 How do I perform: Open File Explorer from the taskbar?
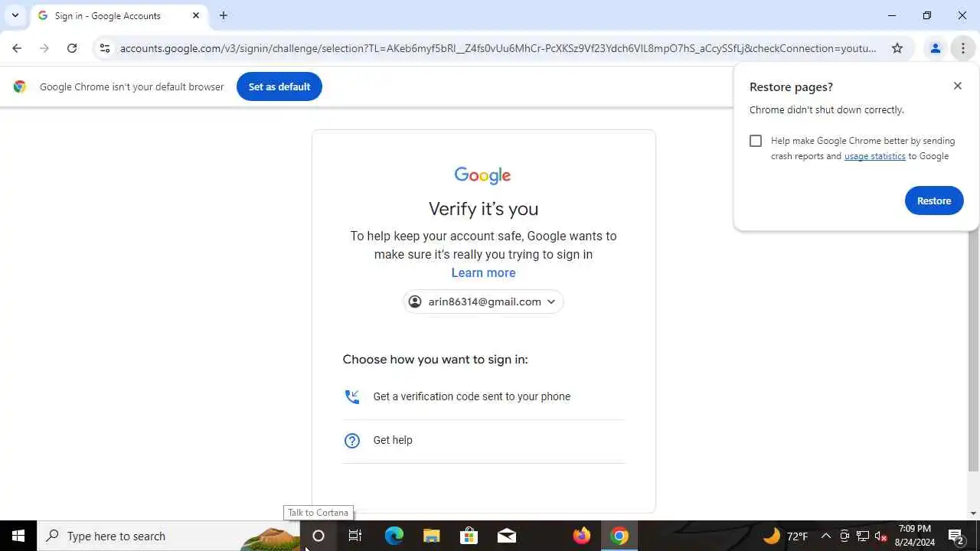(x=432, y=536)
